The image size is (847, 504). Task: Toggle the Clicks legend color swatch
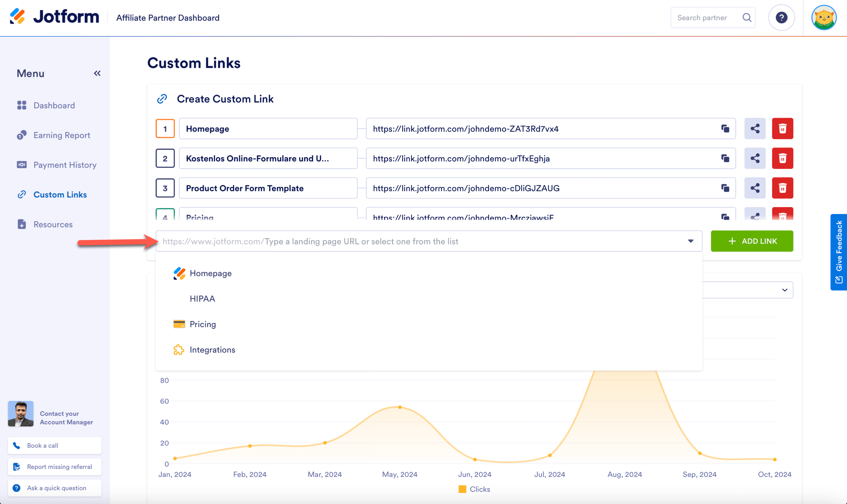pyautogui.click(x=462, y=489)
